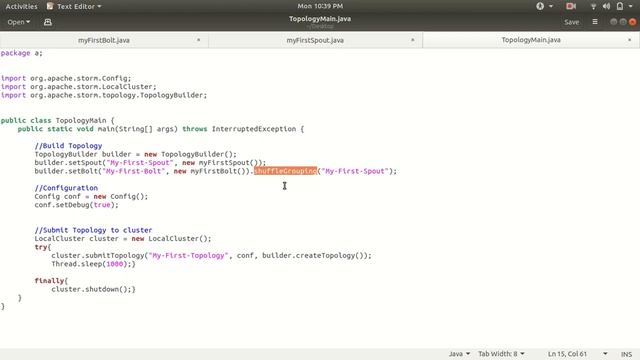Click the conf.setDebug(true) line

[x=76, y=205]
